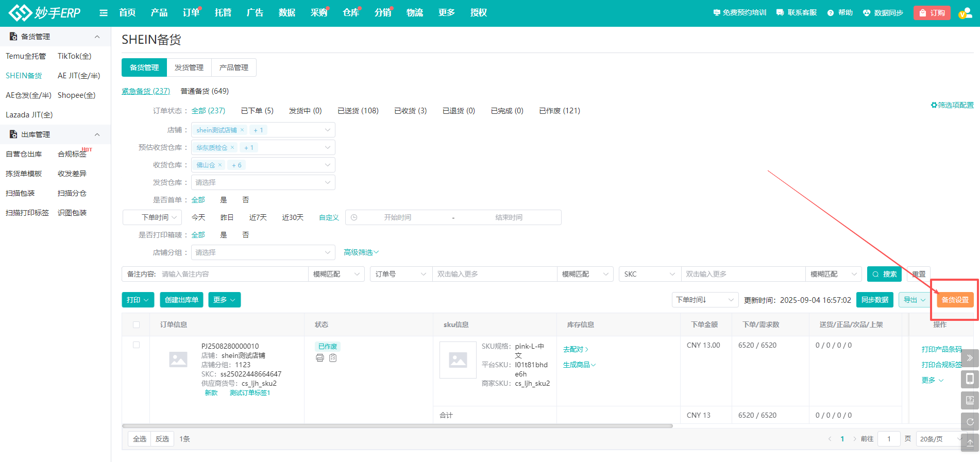Toggle the hamburger menu icon
Image resolution: width=980 pixels, height=462 pixels.
(x=104, y=13)
